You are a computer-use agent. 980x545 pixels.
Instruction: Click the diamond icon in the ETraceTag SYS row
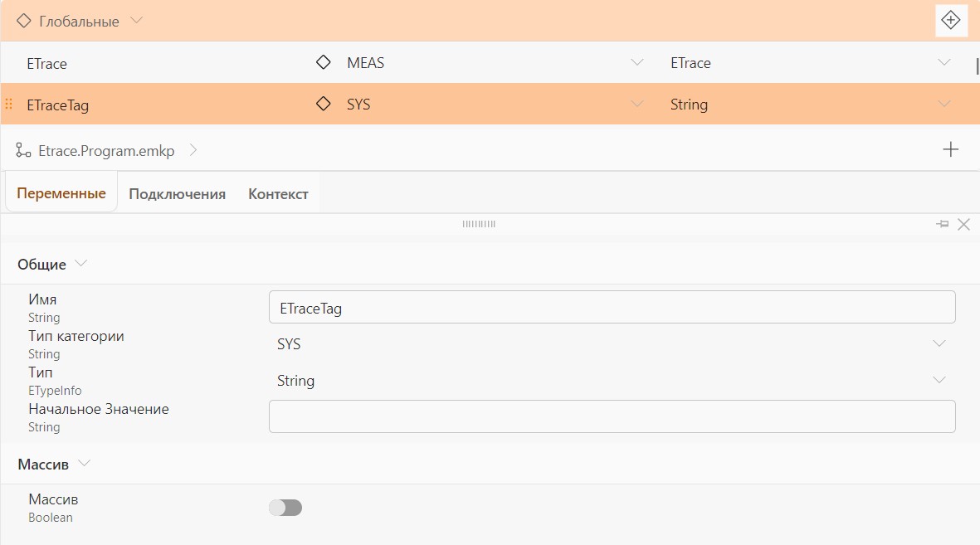tap(323, 104)
